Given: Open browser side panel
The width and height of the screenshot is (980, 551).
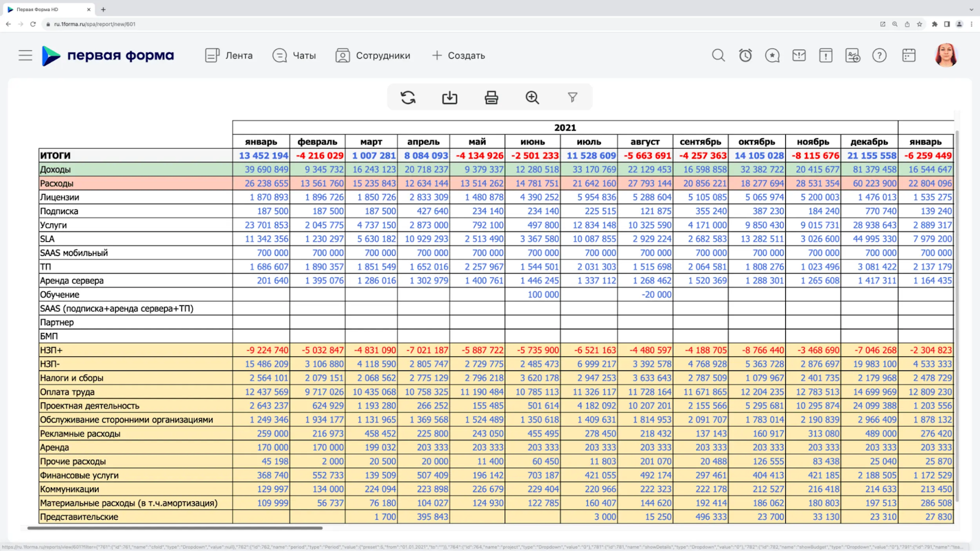Looking at the screenshot, I should point(947,24).
